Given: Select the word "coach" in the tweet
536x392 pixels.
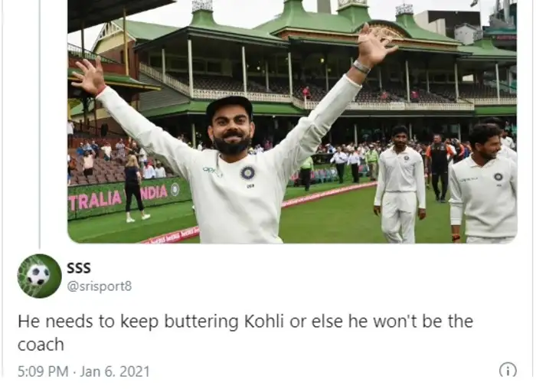Looking at the screenshot, I should point(41,345).
